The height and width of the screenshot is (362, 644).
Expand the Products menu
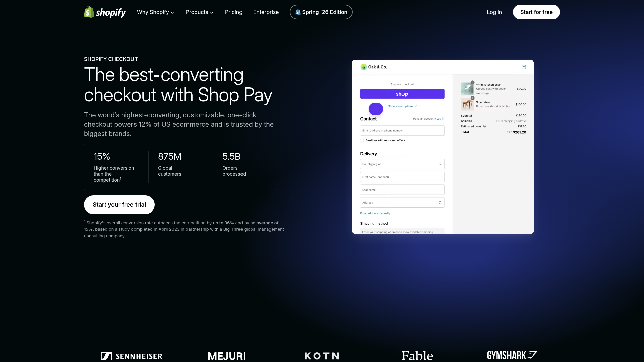(199, 12)
